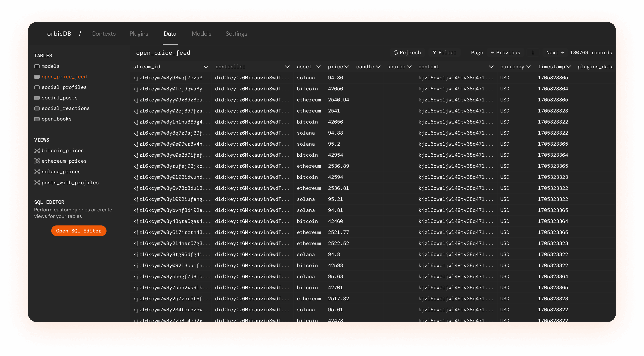Open the asset column chevron menu
The image size is (644, 356).
(318, 67)
